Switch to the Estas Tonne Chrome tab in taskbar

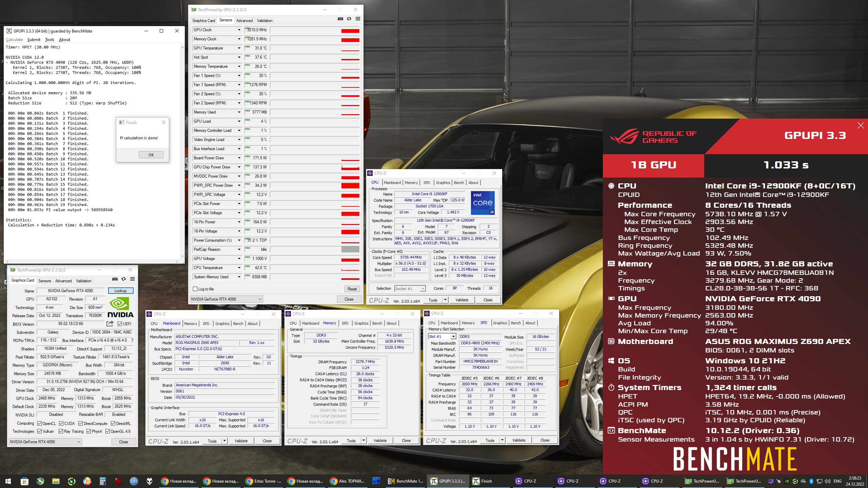264,481
